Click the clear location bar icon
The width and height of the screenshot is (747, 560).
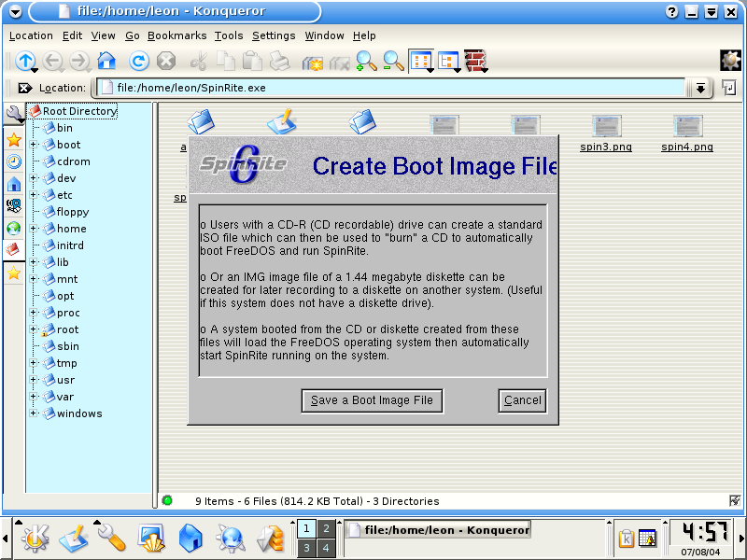coord(24,88)
